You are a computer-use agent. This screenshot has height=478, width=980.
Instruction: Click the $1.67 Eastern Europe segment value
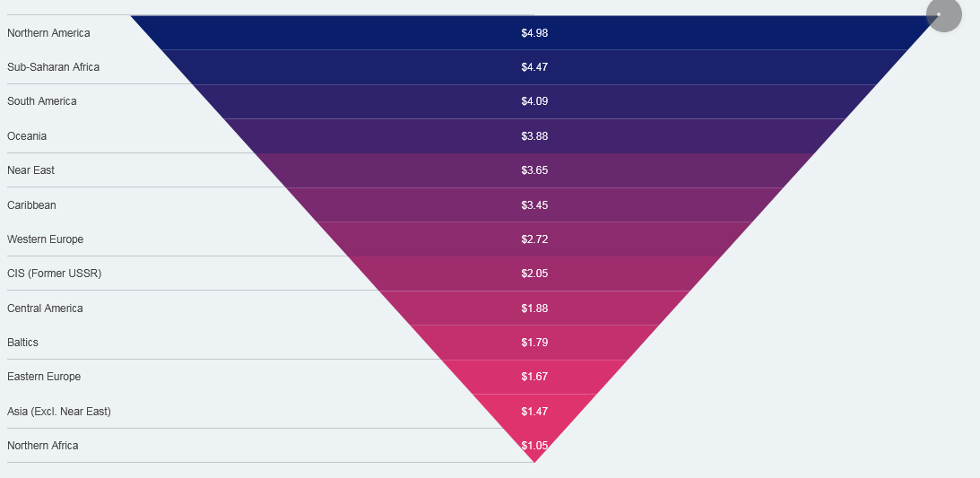pos(534,377)
